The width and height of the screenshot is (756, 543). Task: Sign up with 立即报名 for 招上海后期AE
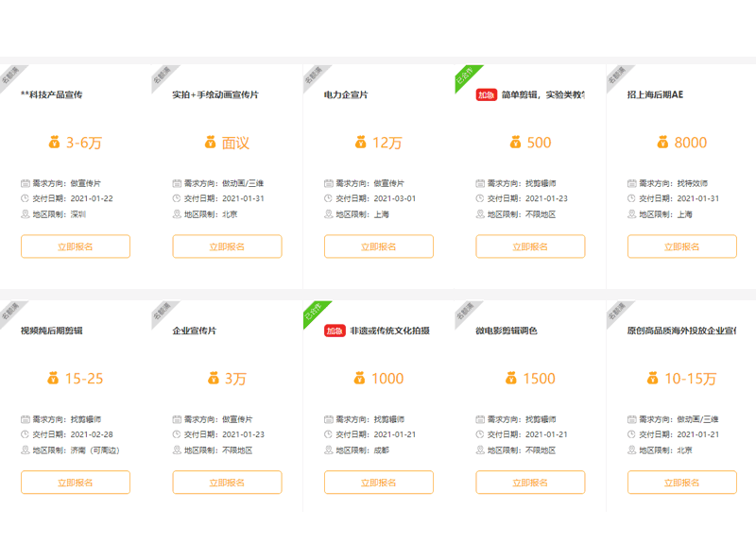pos(681,246)
